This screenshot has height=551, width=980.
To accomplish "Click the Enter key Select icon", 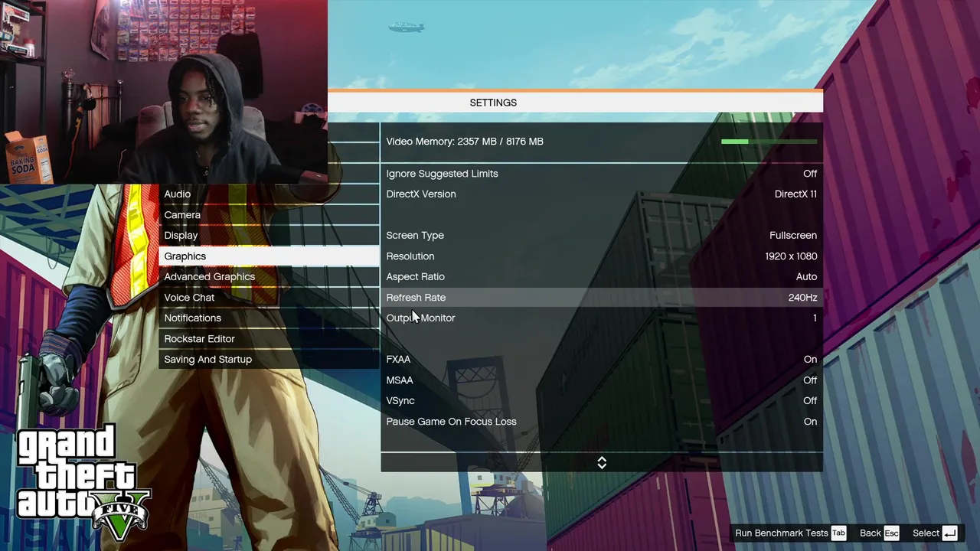I will [950, 533].
